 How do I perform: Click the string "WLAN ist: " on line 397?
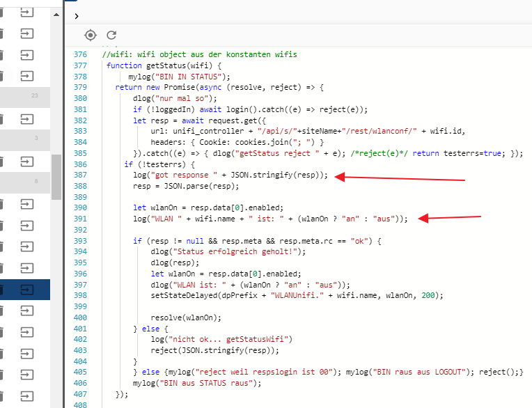click(199, 285)
